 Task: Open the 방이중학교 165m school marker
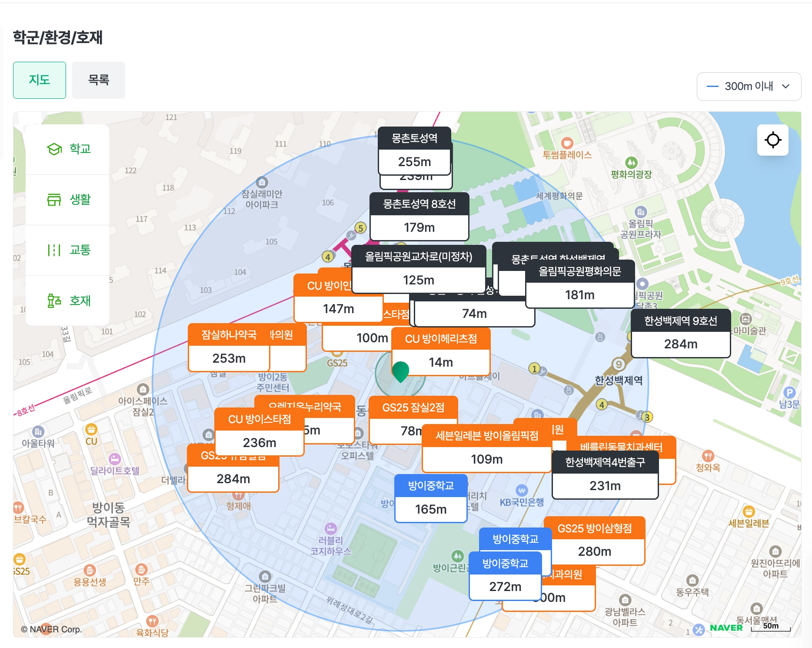pos(431,498)
